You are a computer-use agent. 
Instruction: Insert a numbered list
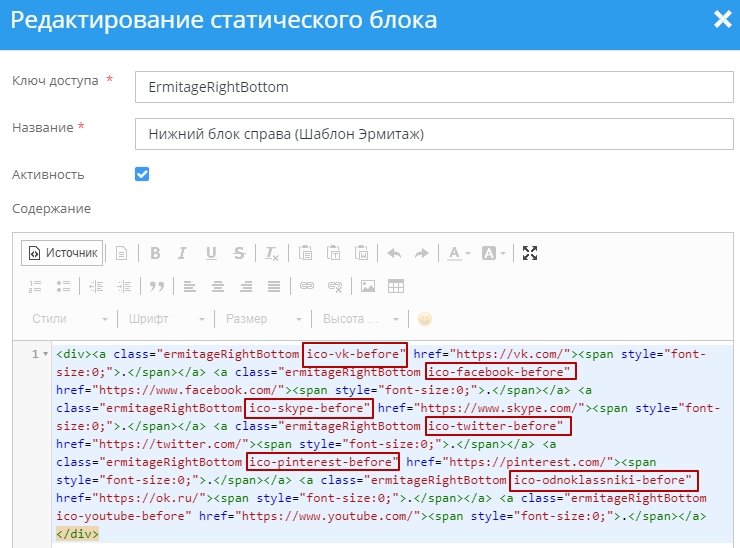pyautogui.click(x=36, y=286)
